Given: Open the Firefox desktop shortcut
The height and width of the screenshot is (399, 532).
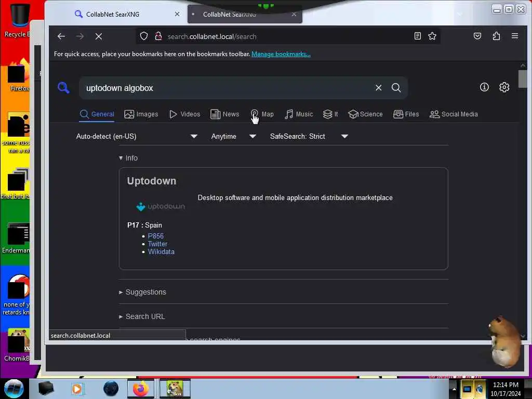Looking at the screenshot, I should coord(19,76).
